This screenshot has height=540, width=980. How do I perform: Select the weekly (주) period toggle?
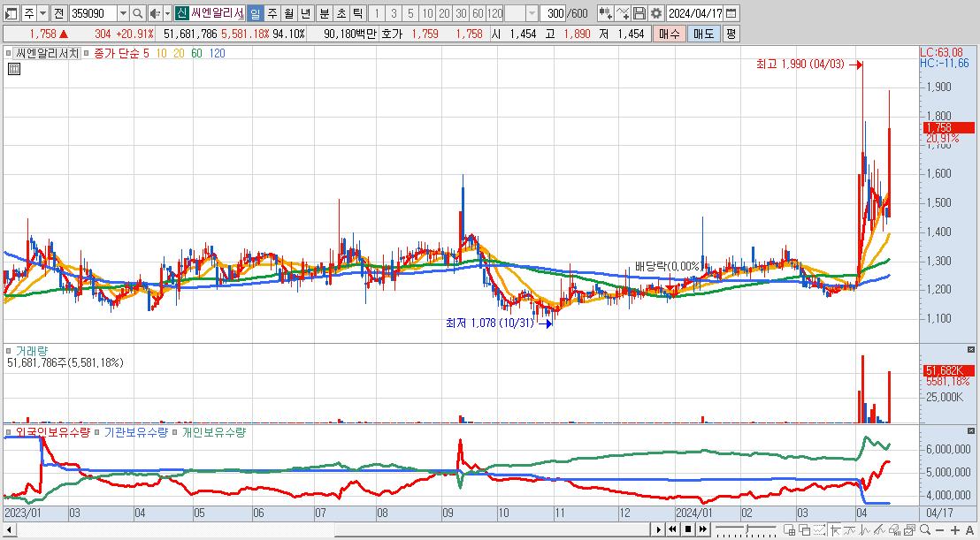pyautogui.click(x=272, y=13)
